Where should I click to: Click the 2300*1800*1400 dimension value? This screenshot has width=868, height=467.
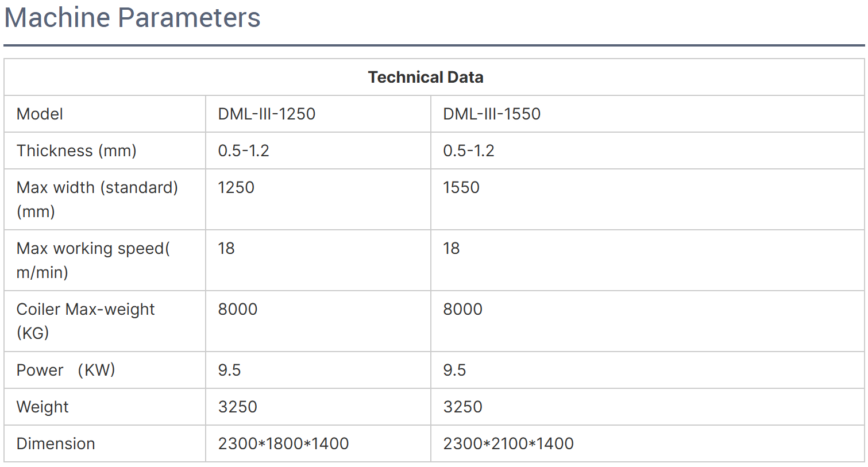(283, 443)
